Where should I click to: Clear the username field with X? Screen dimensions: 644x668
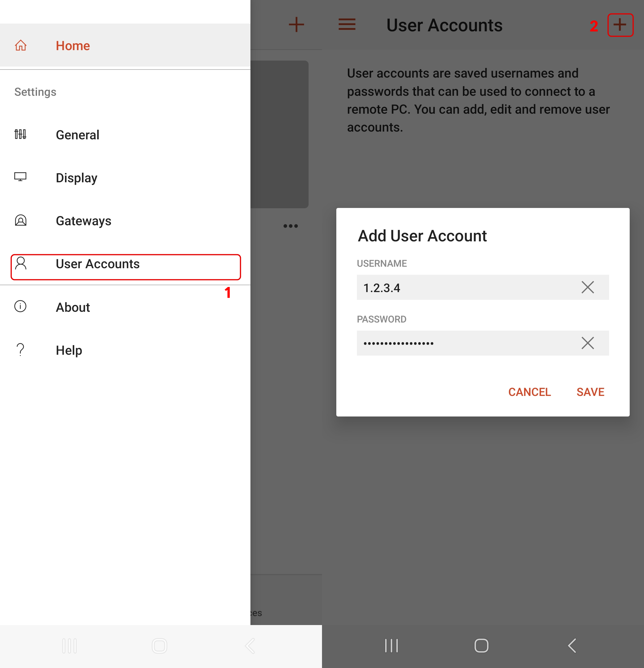[x=587, y=287]
